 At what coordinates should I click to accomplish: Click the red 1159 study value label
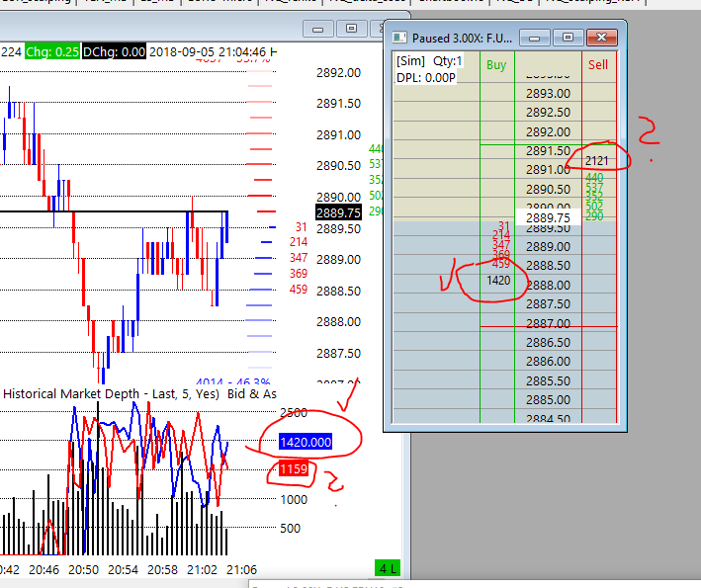[x=294, y=469]
